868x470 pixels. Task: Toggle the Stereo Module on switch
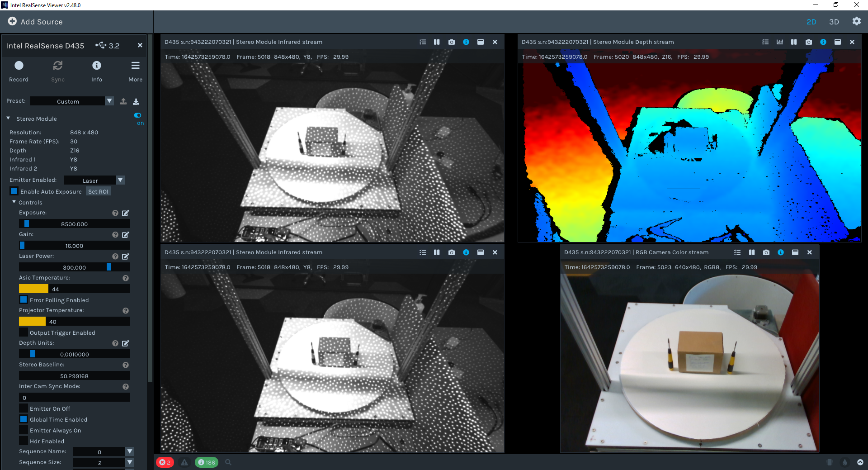click(x=138, y=115)
